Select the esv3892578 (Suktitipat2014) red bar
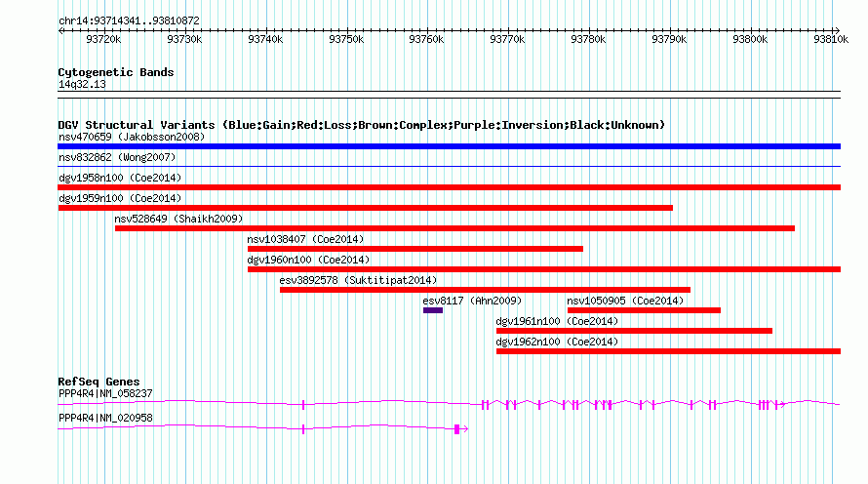Viewport: 868px width, 484px height. click(485, 290)
